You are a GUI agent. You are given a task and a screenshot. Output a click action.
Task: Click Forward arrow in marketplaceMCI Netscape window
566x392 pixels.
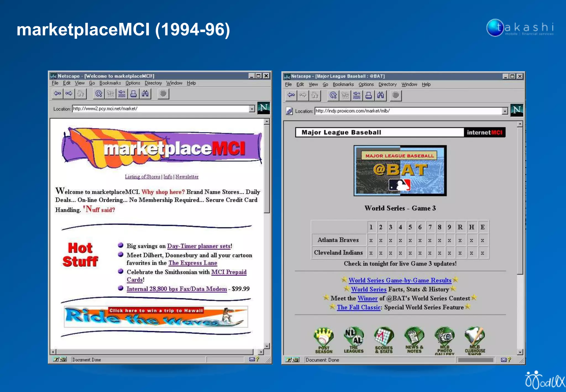(x=69, y=94)
